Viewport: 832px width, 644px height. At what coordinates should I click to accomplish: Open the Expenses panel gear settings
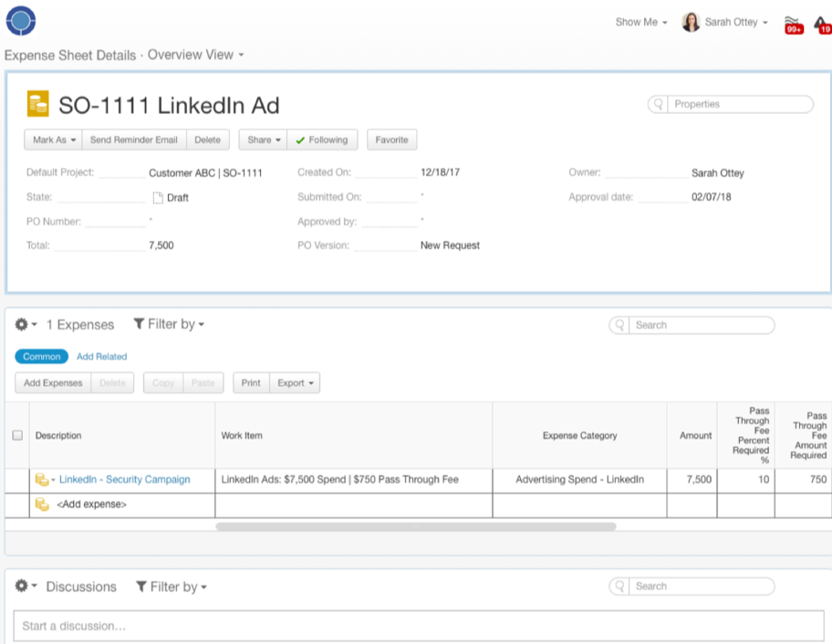(25, 324)
